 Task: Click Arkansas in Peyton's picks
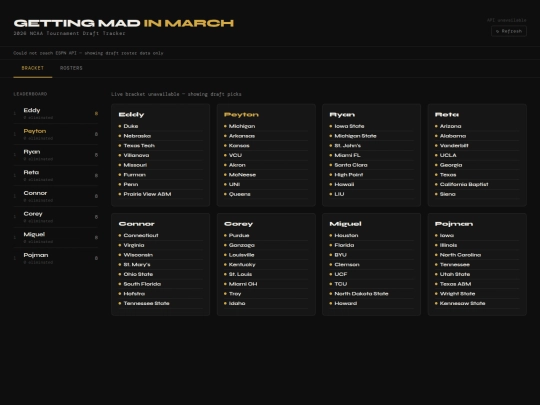(x=242, y=136)
